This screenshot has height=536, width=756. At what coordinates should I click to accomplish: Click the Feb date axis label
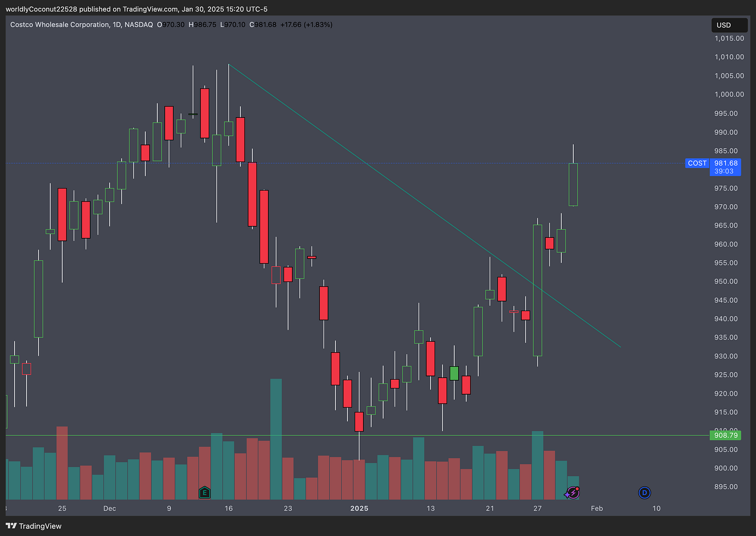(x=597, y=508)
